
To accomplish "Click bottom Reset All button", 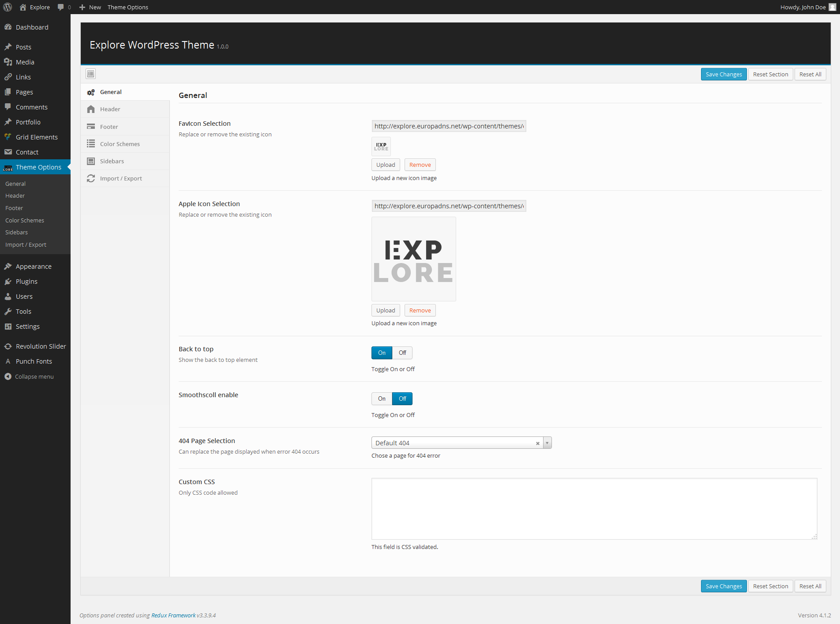I will tap(810, 586).
